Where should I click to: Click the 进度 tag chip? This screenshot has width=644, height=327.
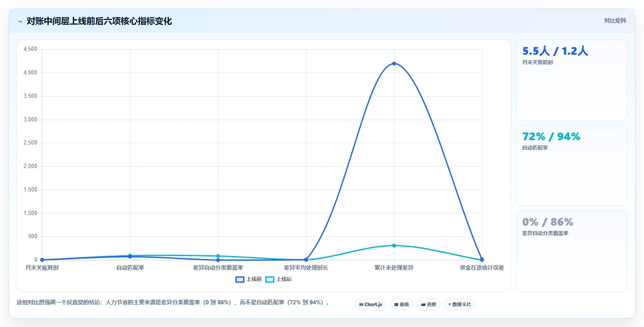[x=429, y=304]
